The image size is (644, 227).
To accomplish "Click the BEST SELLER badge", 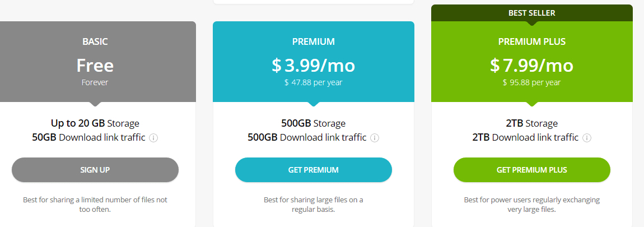I will 531,13.
